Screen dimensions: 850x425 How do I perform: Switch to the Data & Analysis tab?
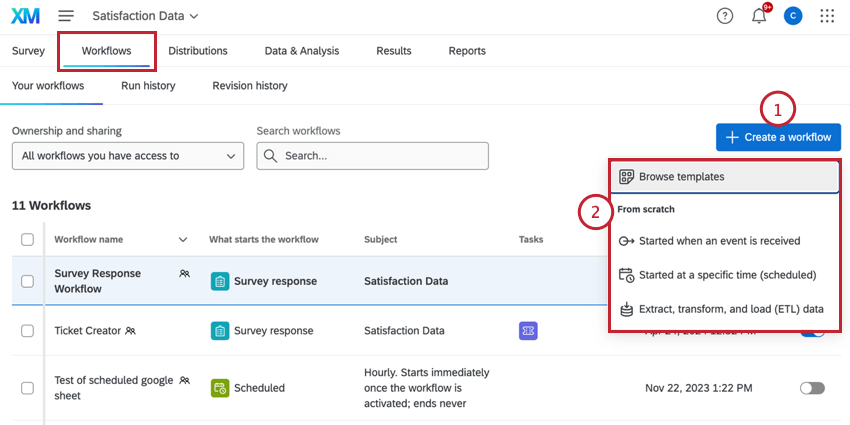click(x=301, y=51)
